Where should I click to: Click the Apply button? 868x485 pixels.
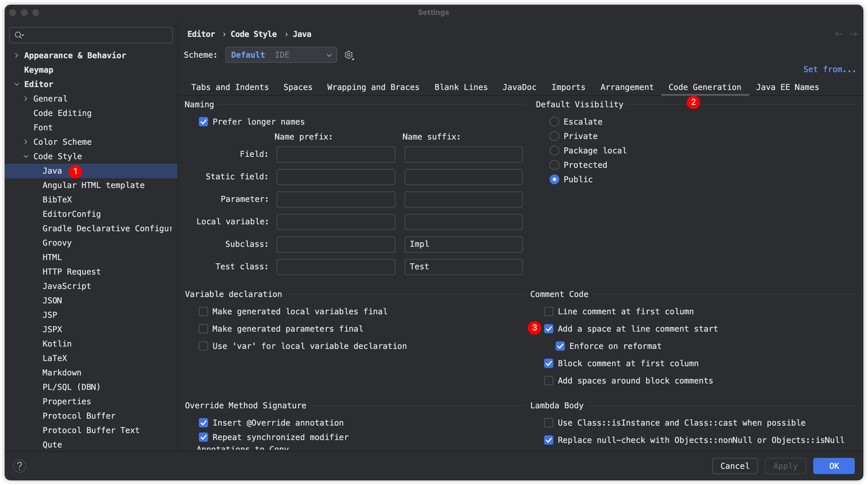[786, 466]
